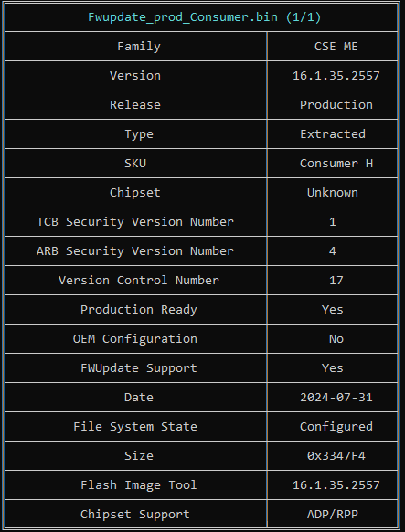Select the FWUpdate Support label
Image resolution: width=405 pixels, height=532 pixels.
[x=138, y=367]
